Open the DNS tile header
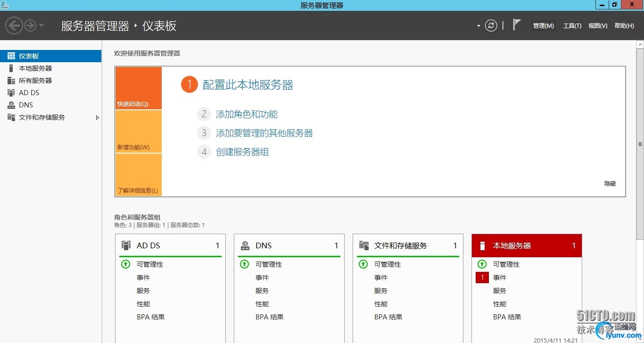The width and height of the screenshot is (644, 343). click(x=289, y=245)
